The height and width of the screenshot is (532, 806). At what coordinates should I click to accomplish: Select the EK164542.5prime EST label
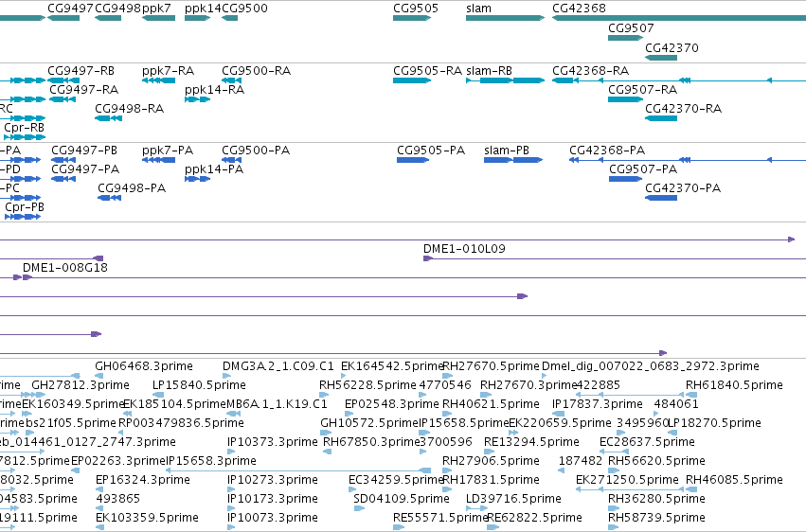point(392,366)
